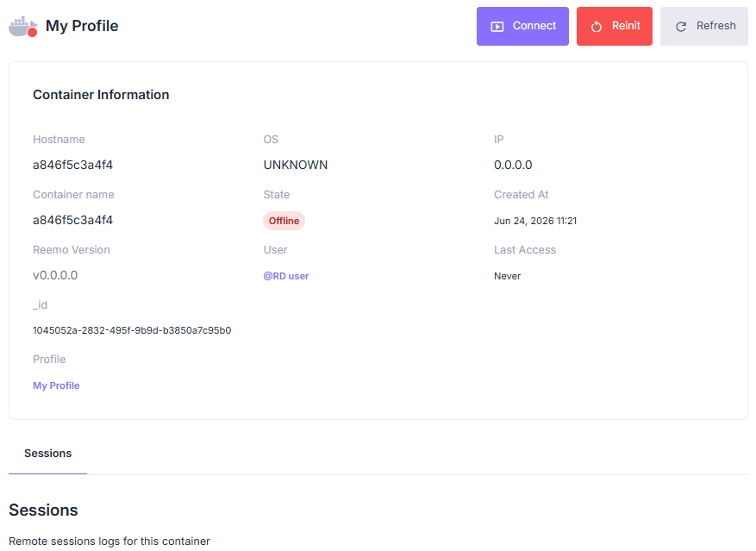Click the Reemo Version label

(x=72, y=250)
